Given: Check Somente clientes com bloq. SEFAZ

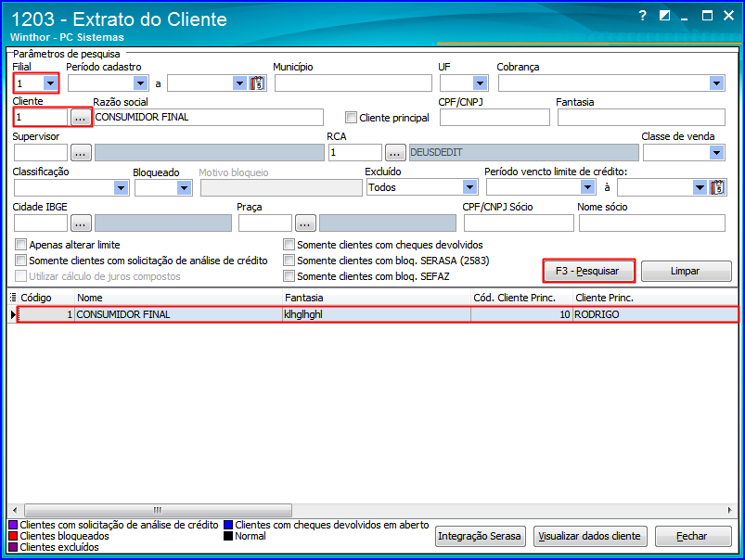Looking at the screenshot, I should 289,276.
